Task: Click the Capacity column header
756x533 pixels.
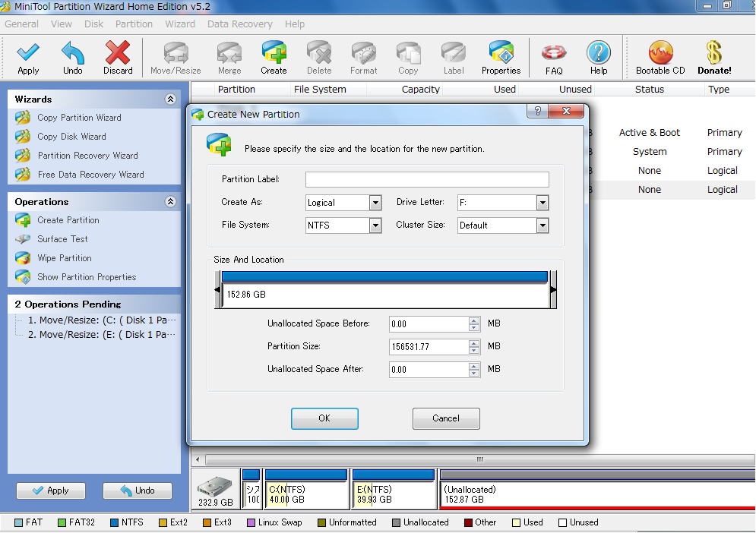Action: pos(420,89)
